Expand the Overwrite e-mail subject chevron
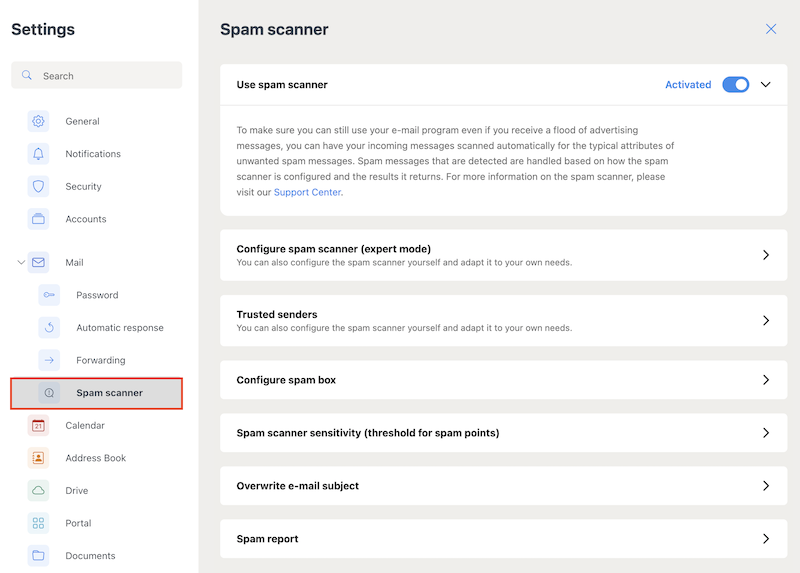This screenshot has height=573, width=800. click(x=766, y=486)
